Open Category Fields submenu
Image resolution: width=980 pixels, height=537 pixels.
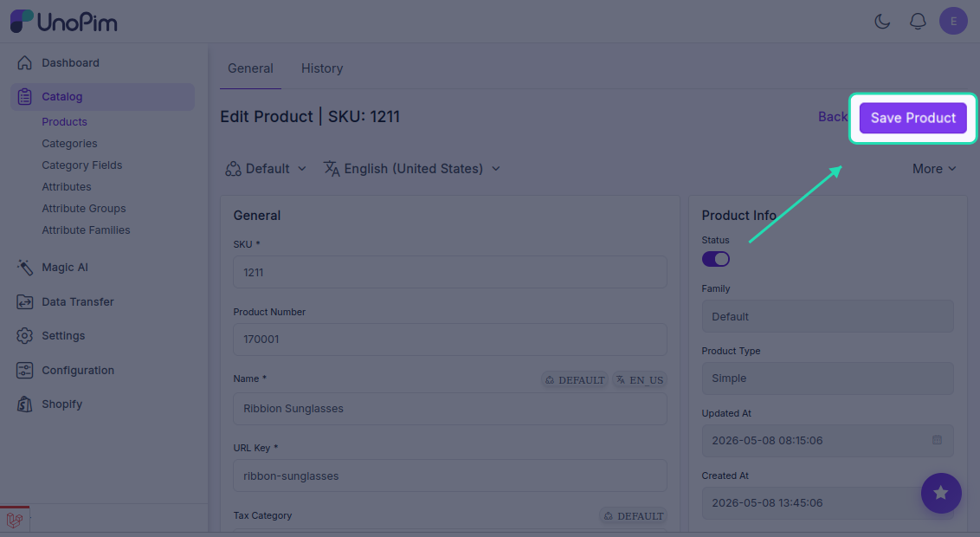pyautogui.click(x=82, y=165)
